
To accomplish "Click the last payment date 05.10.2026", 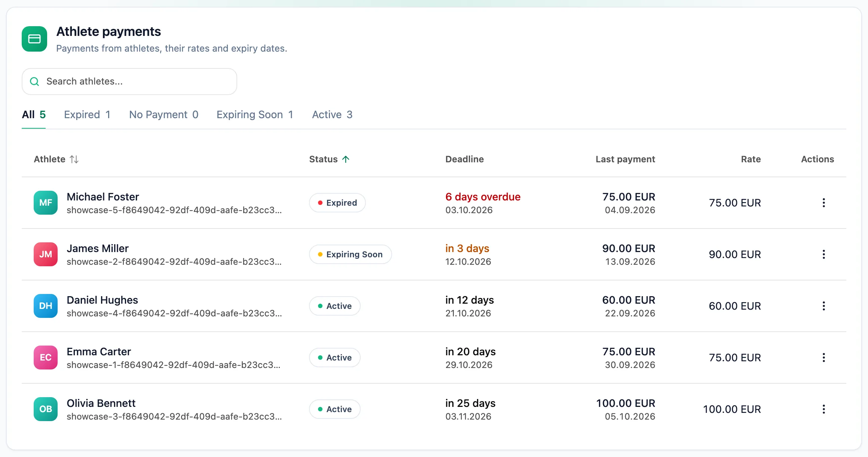I will (630, 417).
